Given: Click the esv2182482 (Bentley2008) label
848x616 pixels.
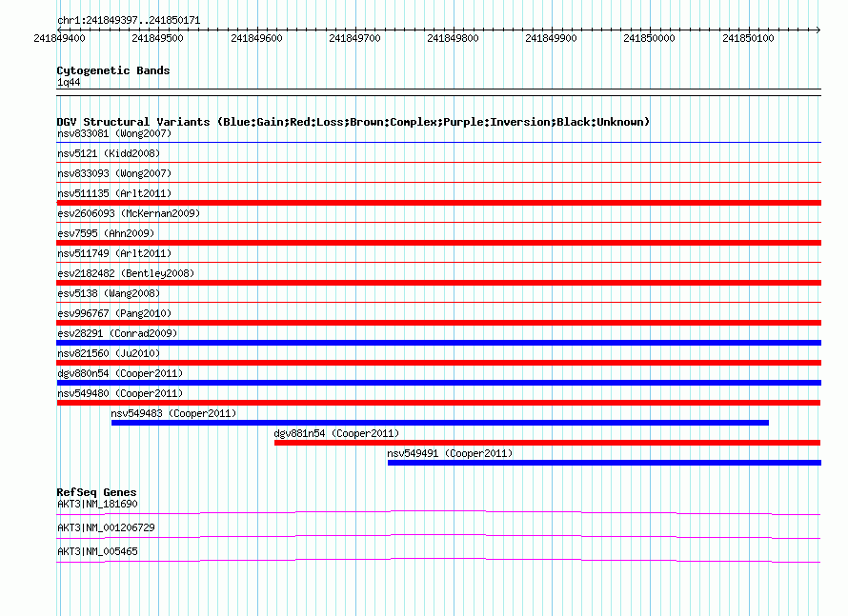Looking at the screenshot, I should tap(126, 273).
